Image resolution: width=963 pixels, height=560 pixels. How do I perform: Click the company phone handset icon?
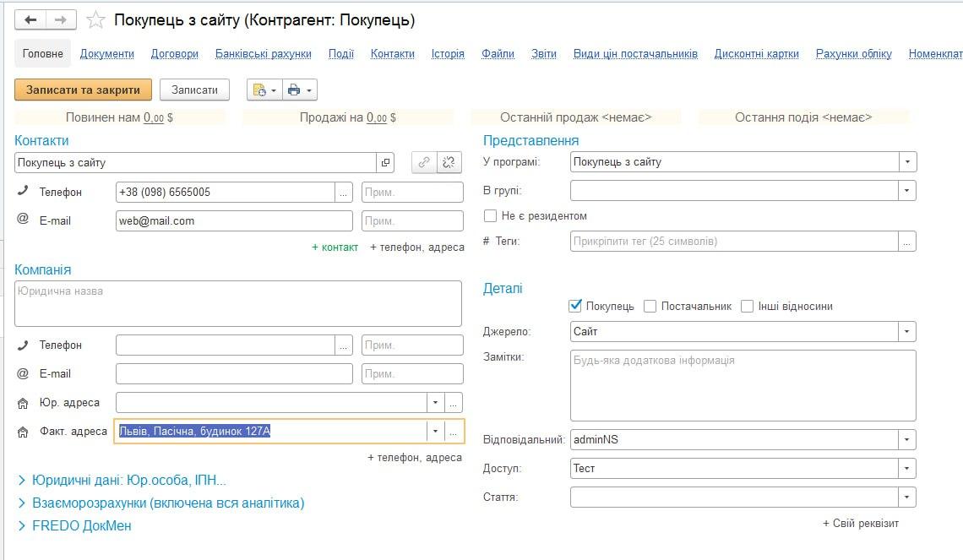pyautogui.click(x=23, y=345)
